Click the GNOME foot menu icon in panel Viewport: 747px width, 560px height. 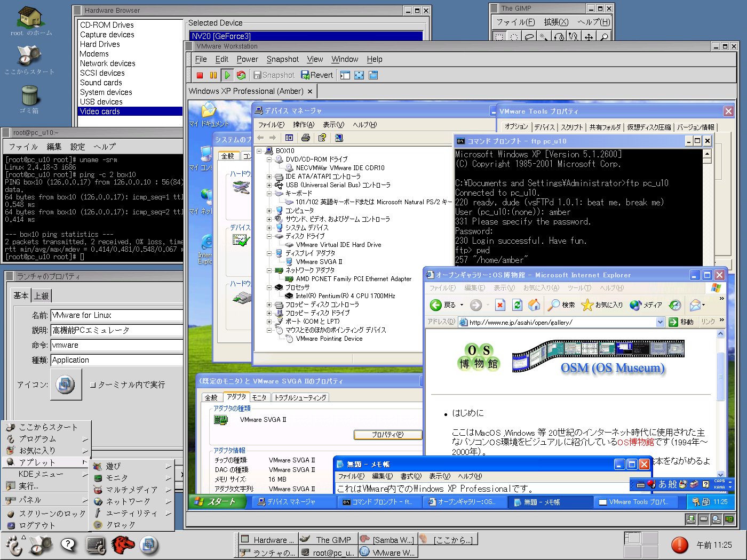[14, 545]
